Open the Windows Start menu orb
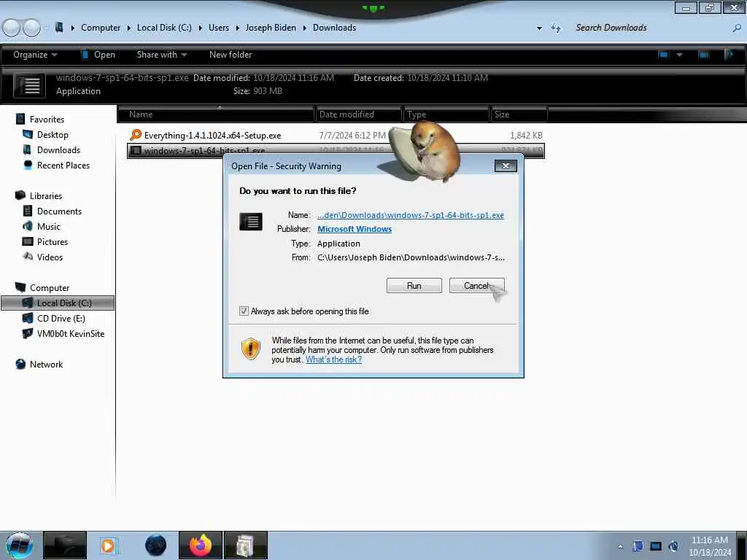This screenshot has height=560, width=747. point(20,545)
